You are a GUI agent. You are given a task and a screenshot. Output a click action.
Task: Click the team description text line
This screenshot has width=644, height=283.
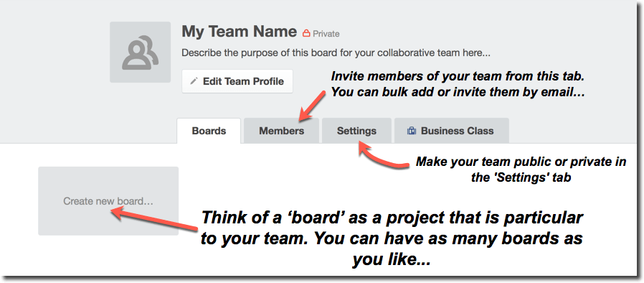pos(336,53)
